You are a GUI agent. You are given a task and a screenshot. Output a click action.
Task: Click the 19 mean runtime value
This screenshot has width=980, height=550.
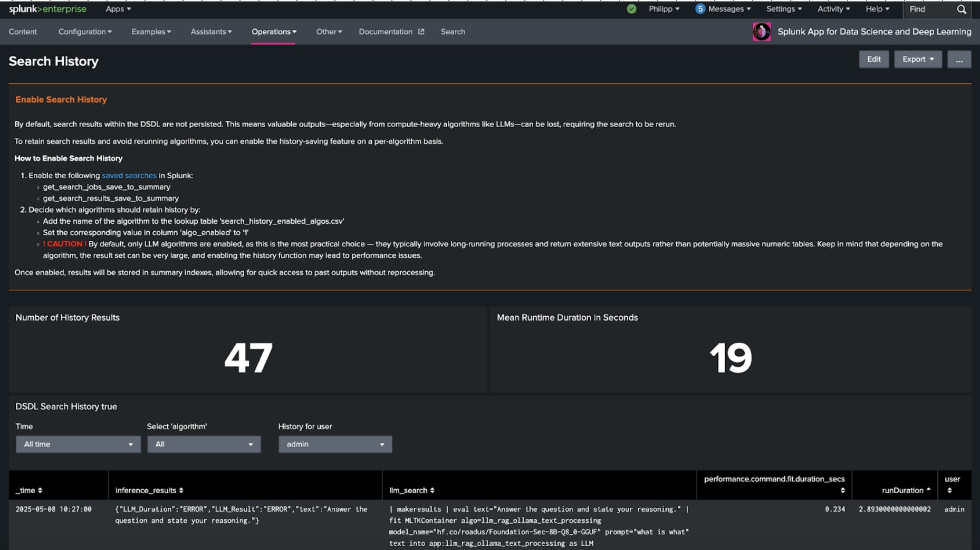[x=731, y=358]
